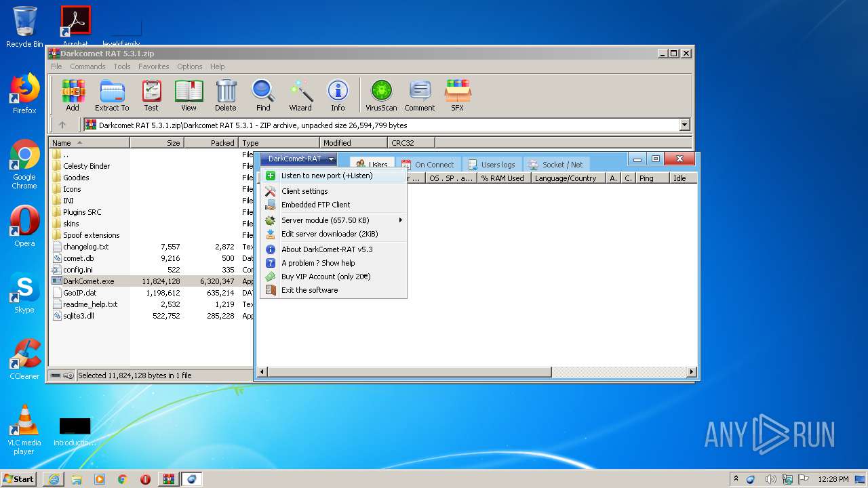Click the DarkComet horizontal scrollbar thumb
This screenshot has width=868, height=488.
coord(410,372)
